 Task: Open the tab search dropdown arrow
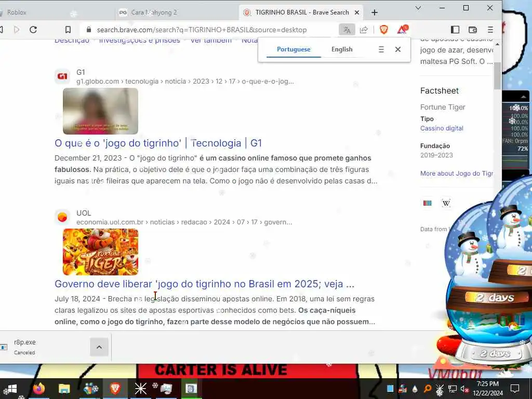pos(418,8)
